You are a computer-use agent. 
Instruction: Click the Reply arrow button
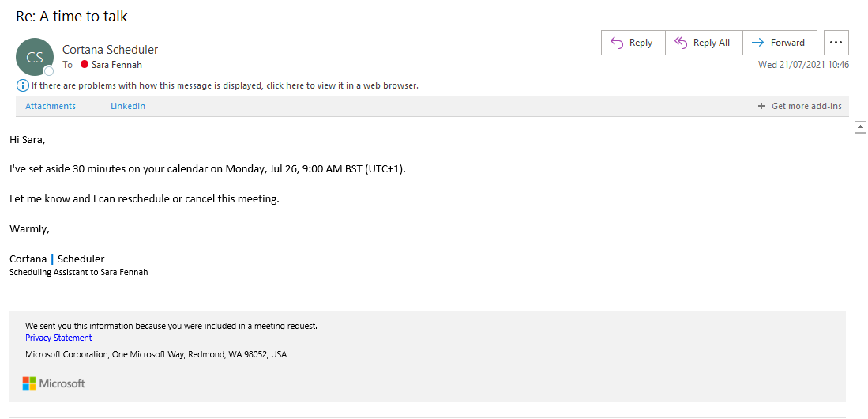click(633, 43)
